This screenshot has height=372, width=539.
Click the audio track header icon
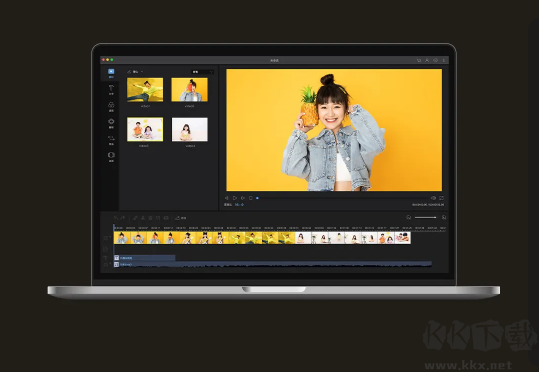tap(106, 265)
